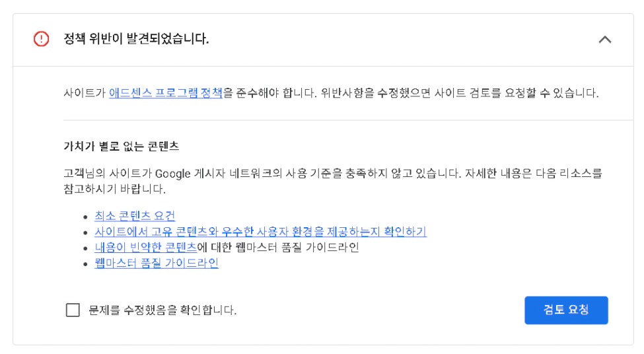Click the 가치가 별로 없는 콘텐츠 heading
This screenshot has height=354, width=644.
pos(121,146)
